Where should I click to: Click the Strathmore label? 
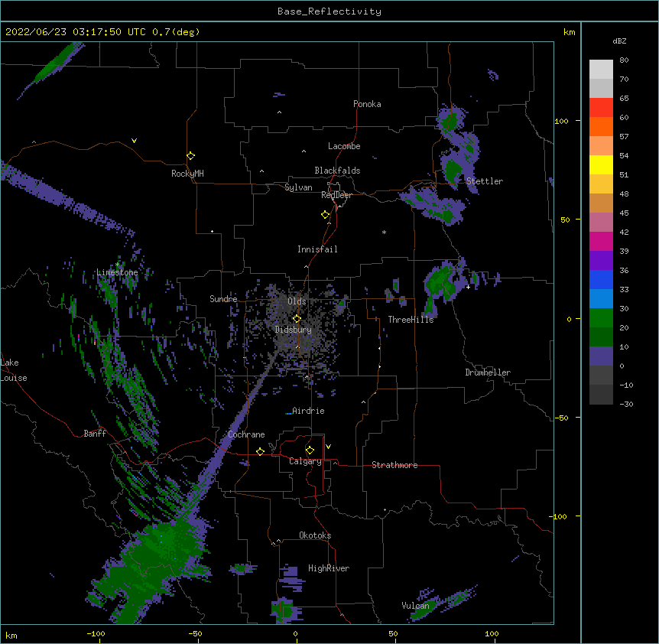coord(394,465)
